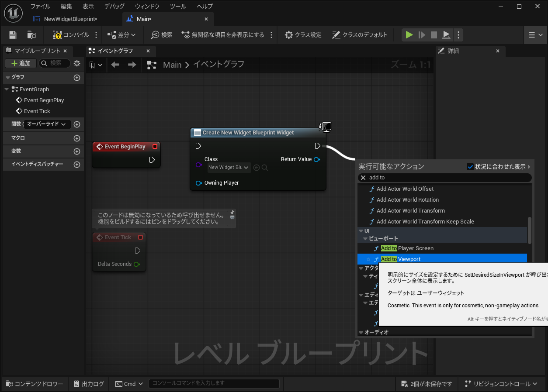Open play mode options menu
The height and width of the screenshot is (392, 548).
click(458, 35)
